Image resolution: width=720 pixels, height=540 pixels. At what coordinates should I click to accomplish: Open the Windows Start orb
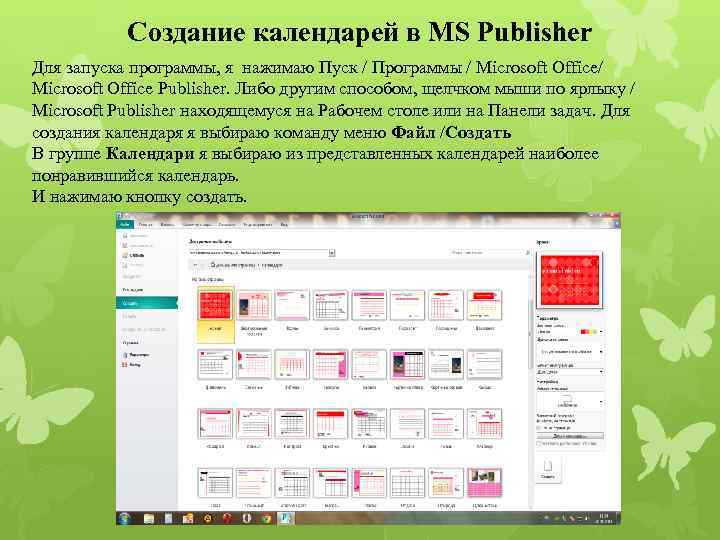click(124, 518)
